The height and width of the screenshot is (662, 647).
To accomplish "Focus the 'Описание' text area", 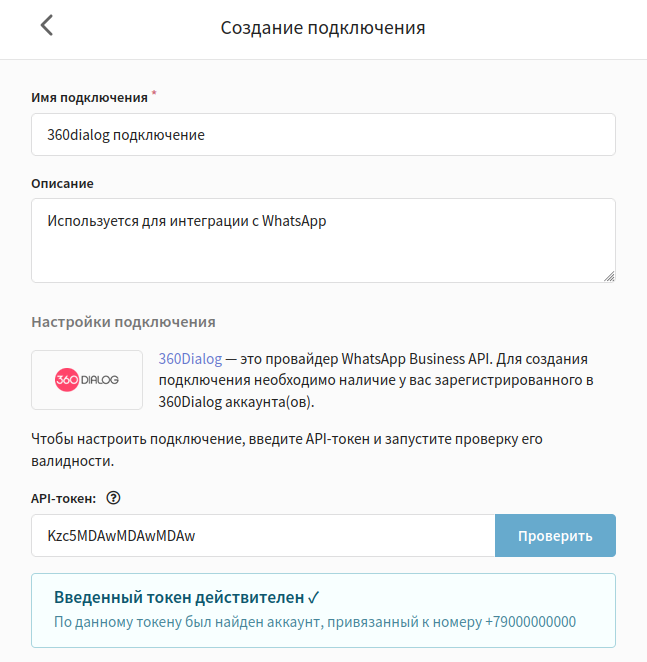I will point(324,241).
